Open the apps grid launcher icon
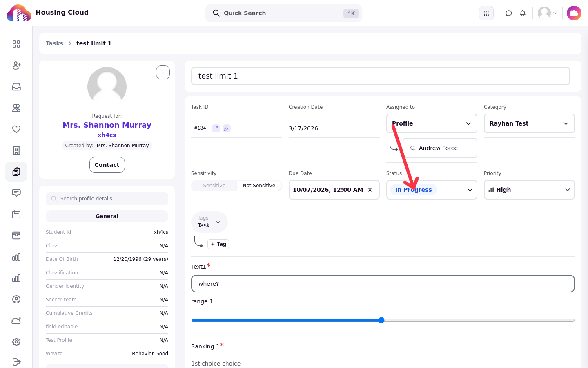The height and width of the screenshot is (368, 588). (486, 13)
